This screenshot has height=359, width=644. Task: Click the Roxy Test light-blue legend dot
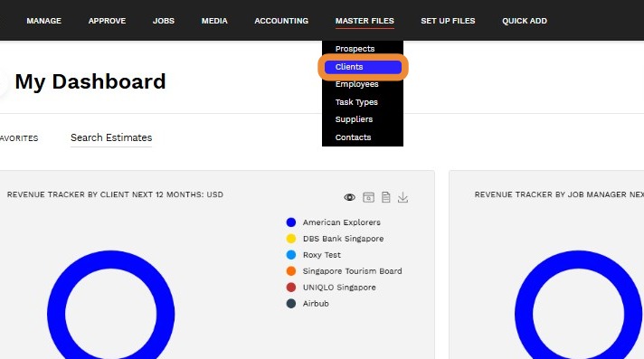(290, 255)
